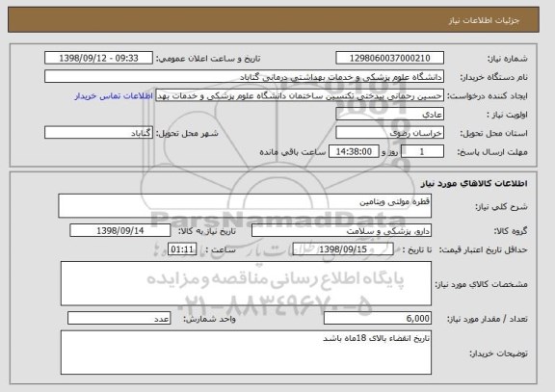Click the general description box قطره مولتی ویتامین
The image size is (555, 392).
coord(245,206)
